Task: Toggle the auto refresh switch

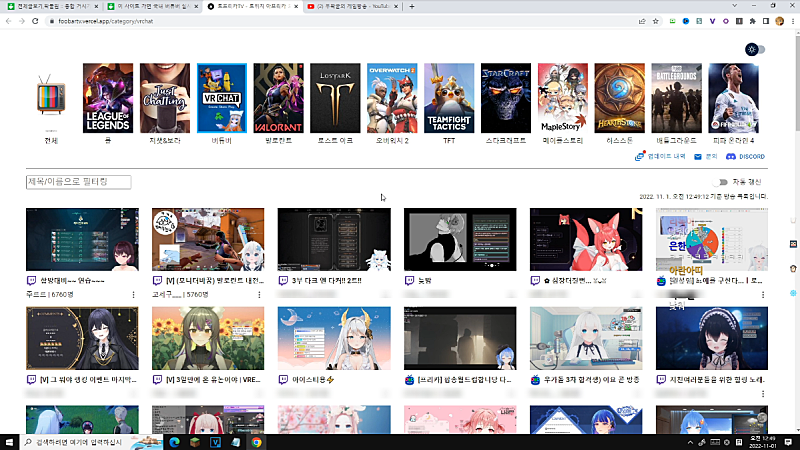Action: tap(720, 182)
